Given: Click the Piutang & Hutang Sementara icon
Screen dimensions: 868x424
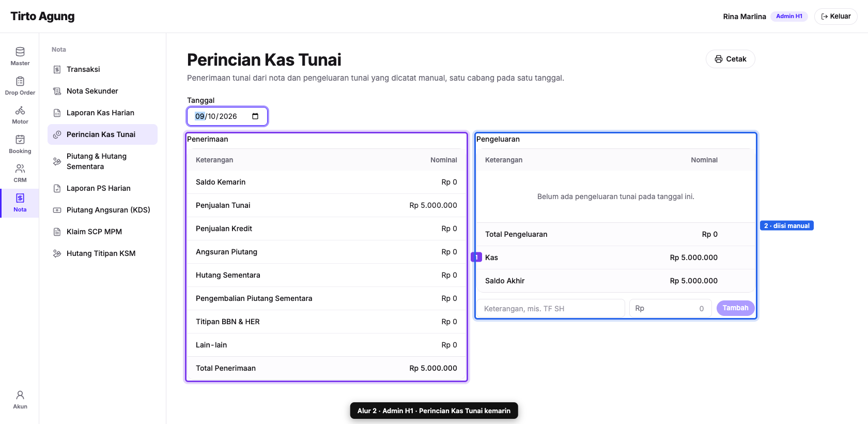Looking at the screenshot, I should [x=57, y=161].
